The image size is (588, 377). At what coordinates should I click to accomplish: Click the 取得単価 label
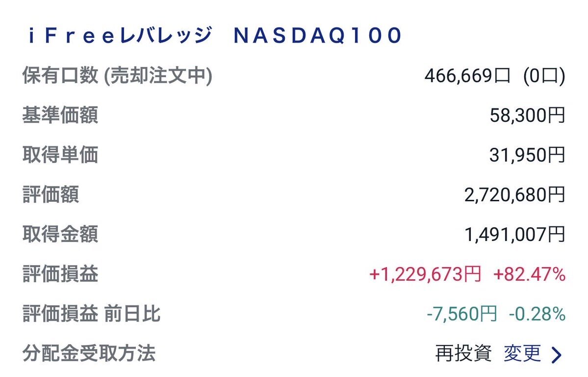[x=60, y=155]
